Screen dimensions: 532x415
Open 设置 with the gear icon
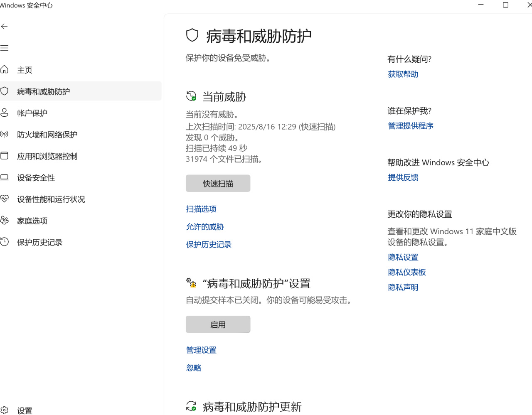coord(5,410)
